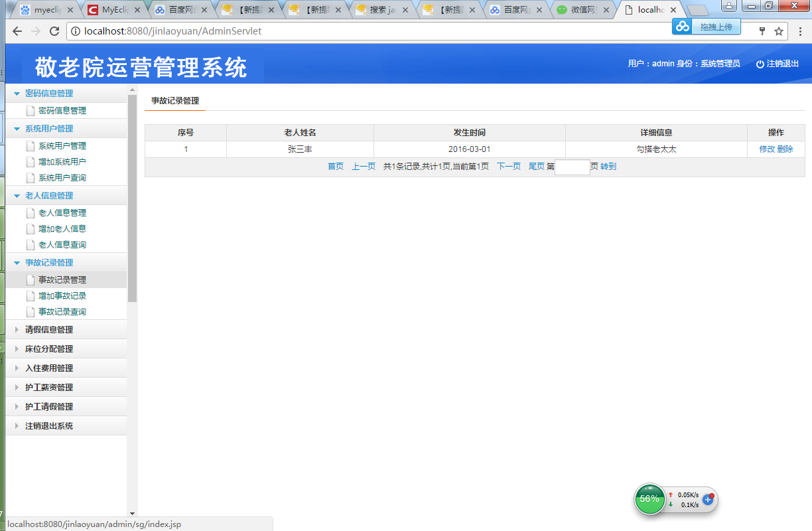Image resolution: width=812 pixels, height=531 pixels.
Task: Click the browser back arrow
Action: 17,31
